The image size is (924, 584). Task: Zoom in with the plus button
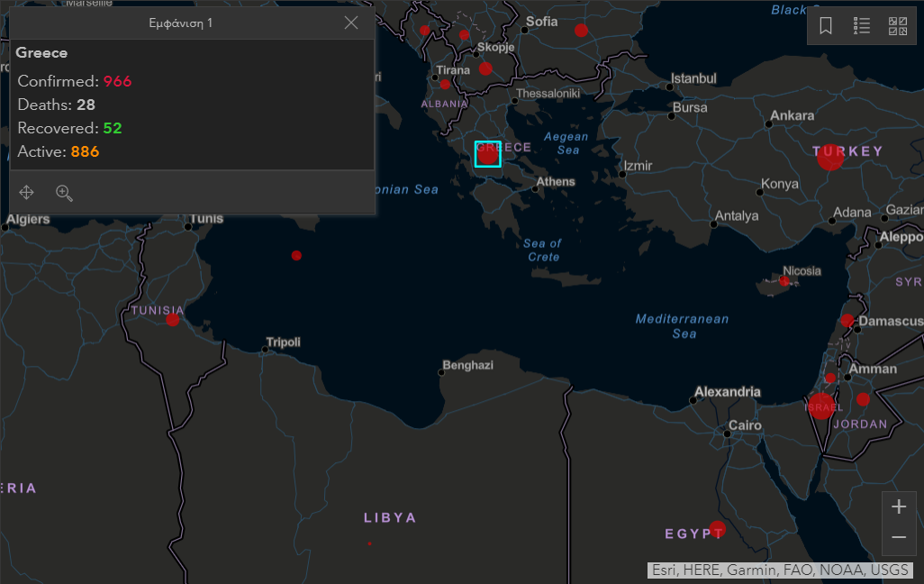[898, 506]
